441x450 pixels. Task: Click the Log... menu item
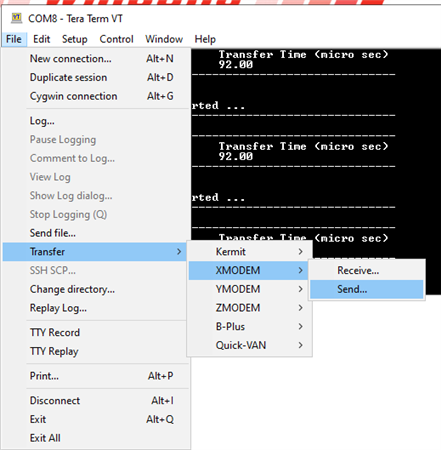click(96, 121)
